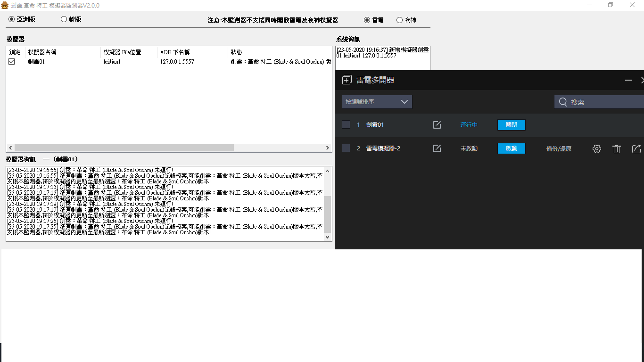Click the 關閉 button for 劍靈01
This screenshot has width=644, height=362.
pyautogui.click(x=512, y=125)
